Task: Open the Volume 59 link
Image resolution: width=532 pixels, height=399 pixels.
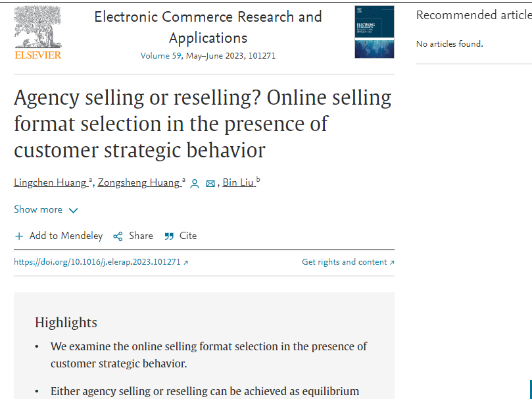Action: pyautogui.click(x=161, y=56)
